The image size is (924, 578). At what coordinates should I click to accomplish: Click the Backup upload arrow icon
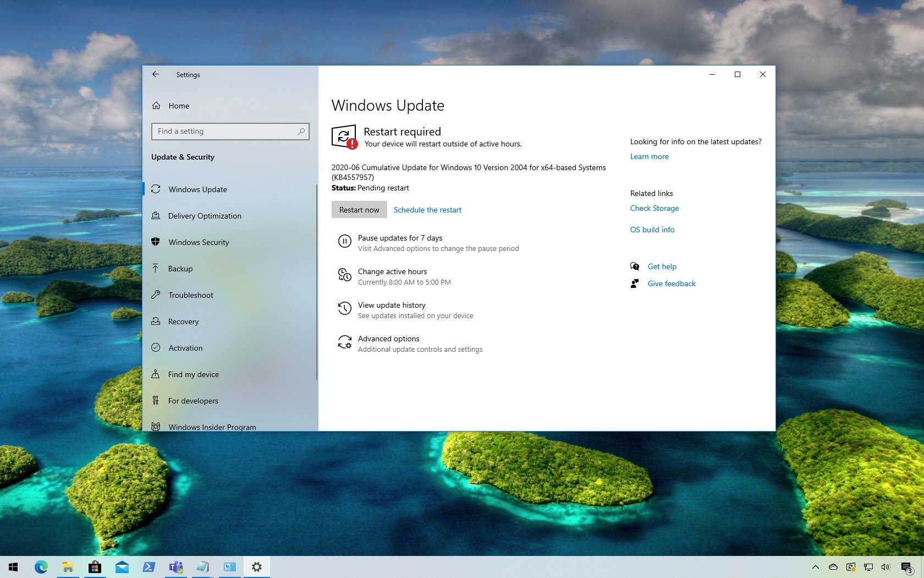(156, 268)
